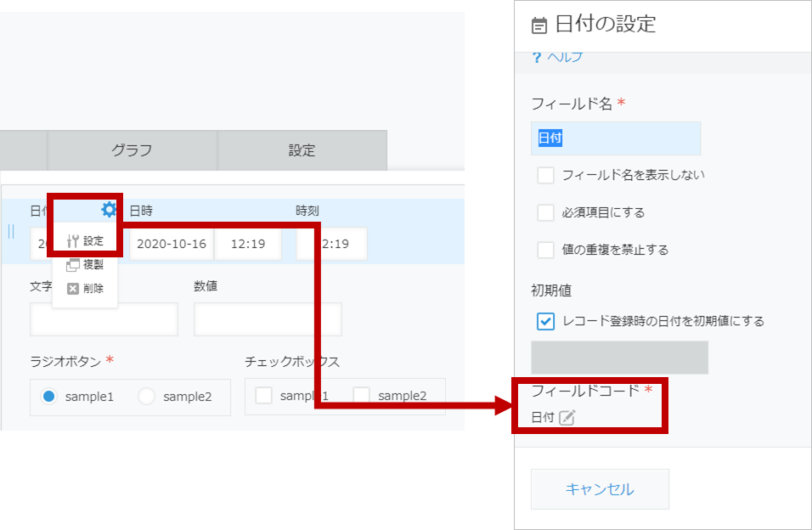
Task: Click the question mark help icon
Action: click(x=536, y=57)
